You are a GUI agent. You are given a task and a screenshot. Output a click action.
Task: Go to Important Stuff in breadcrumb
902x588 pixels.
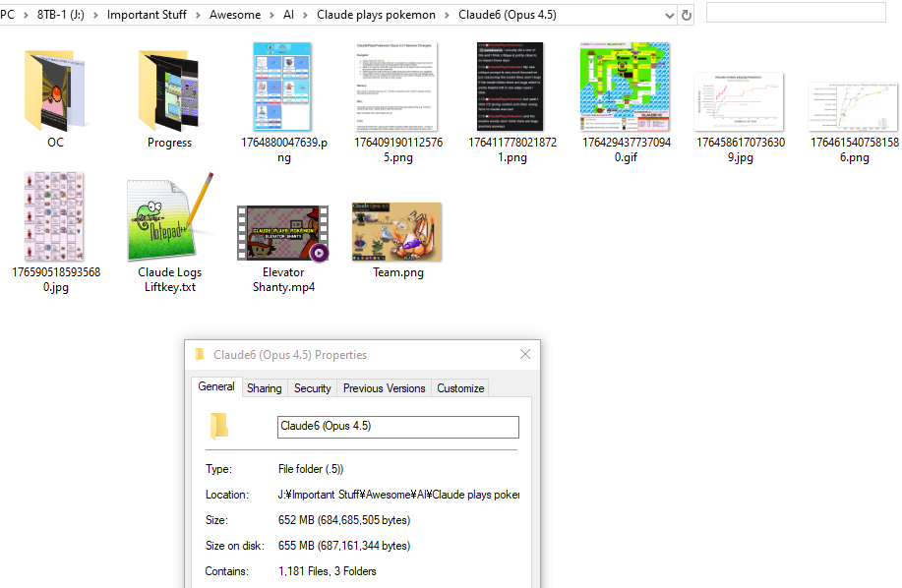click(147, 15)
